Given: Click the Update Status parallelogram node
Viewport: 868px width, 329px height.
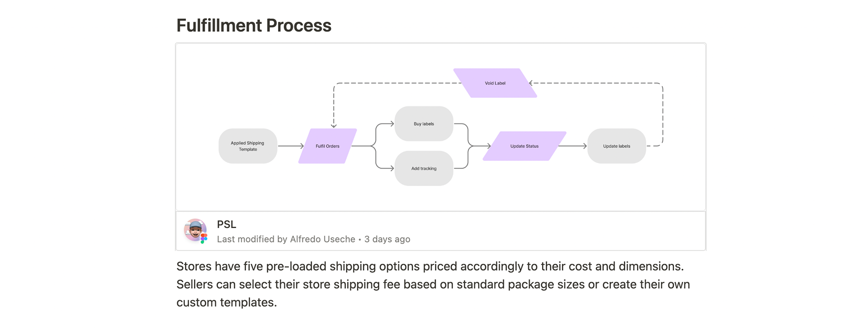Looking at the screenshot, I should (524, 146).
